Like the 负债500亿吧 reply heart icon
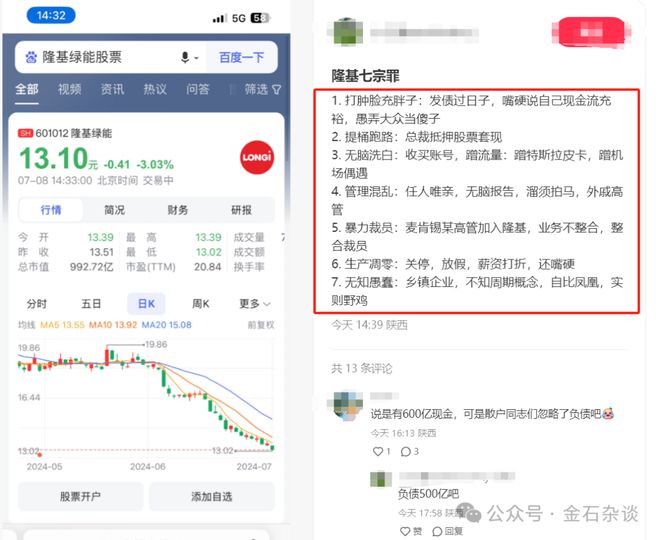 coord(405,531)
